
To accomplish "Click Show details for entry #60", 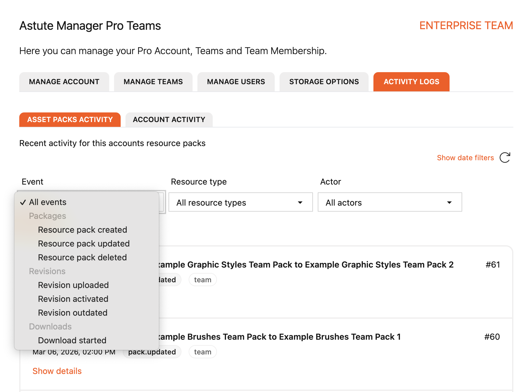I will [x=57, y=371].
